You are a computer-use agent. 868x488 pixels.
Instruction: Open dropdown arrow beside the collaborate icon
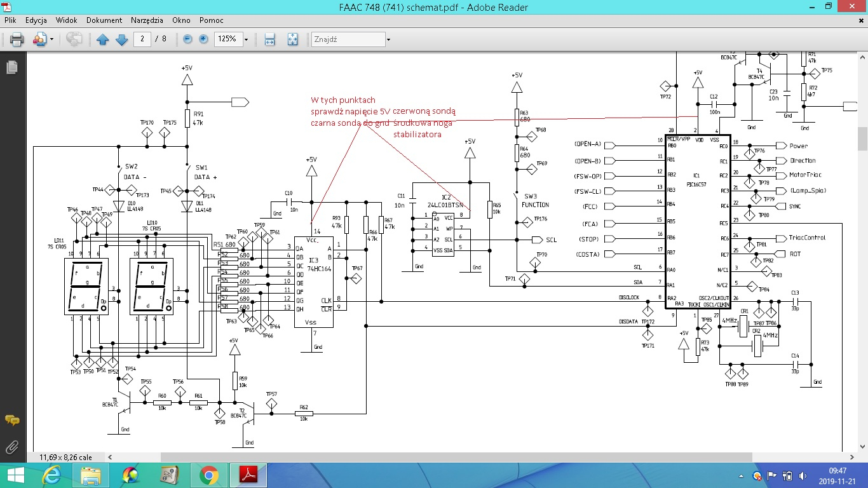coord(50,39)
